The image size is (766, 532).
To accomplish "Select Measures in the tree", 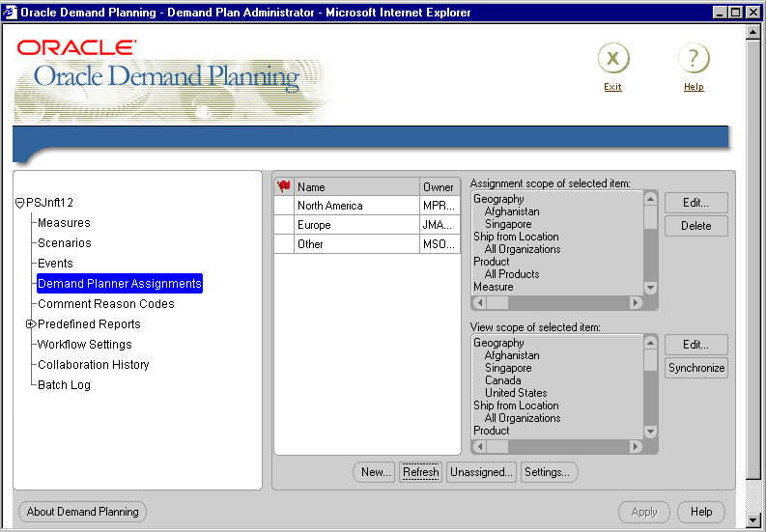I will coord(64,223).
